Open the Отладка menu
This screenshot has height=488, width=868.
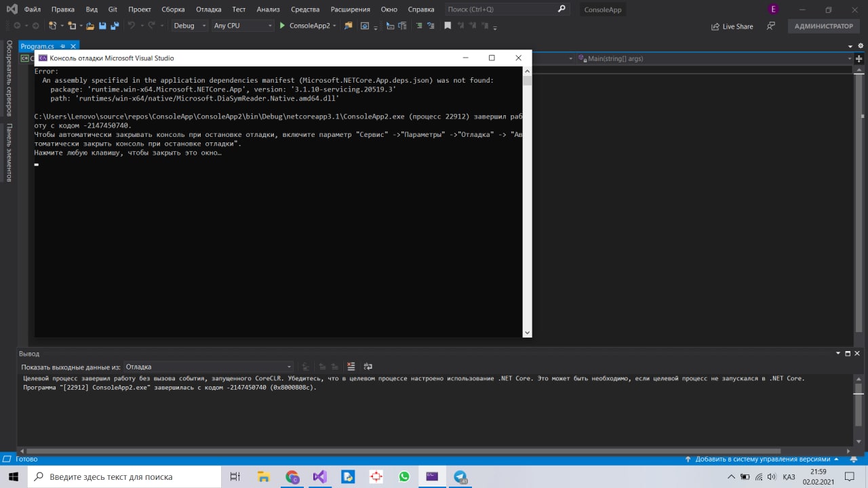click(209, 9)
